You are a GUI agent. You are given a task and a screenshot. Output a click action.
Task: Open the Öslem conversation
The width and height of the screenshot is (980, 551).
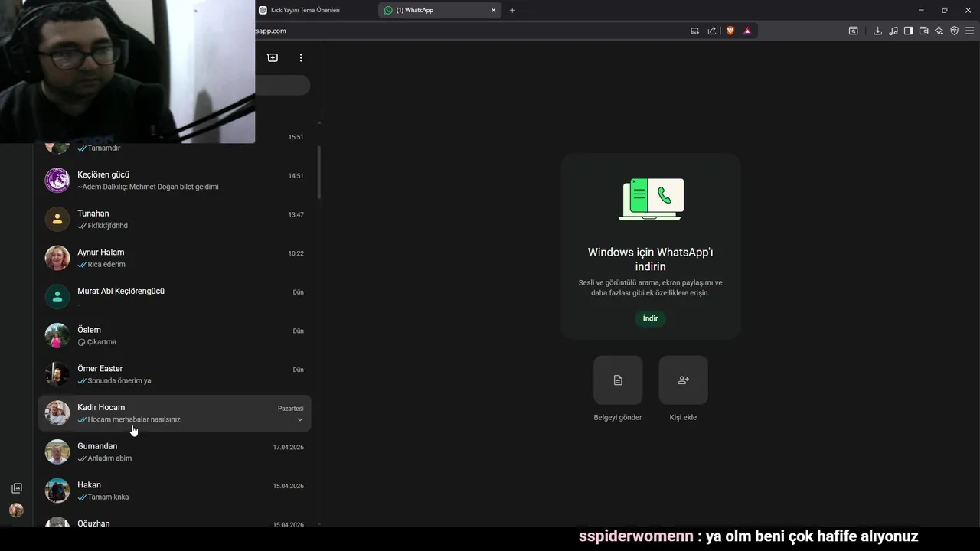pos(175,336)
